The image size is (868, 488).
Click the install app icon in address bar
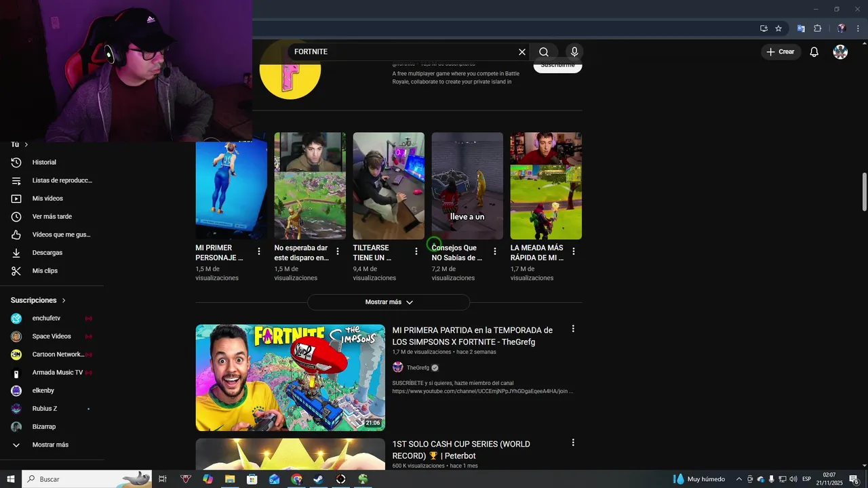point(764,28)
